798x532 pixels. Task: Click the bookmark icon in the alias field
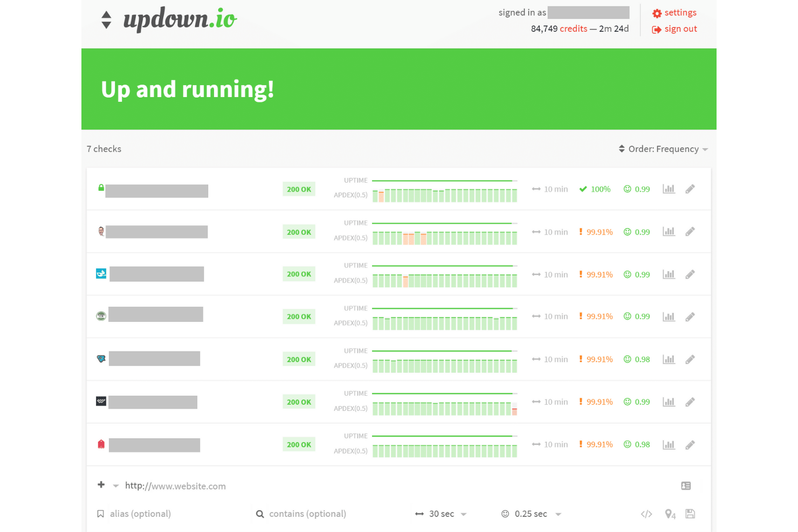point(101,514)
